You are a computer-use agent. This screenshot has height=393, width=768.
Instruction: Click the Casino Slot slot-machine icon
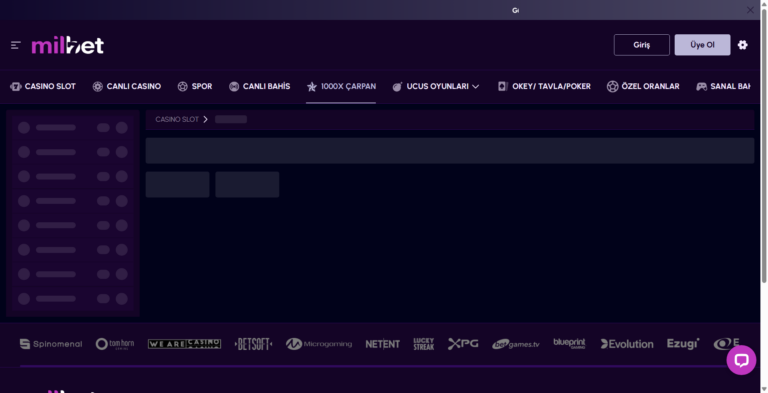point(16,87)
